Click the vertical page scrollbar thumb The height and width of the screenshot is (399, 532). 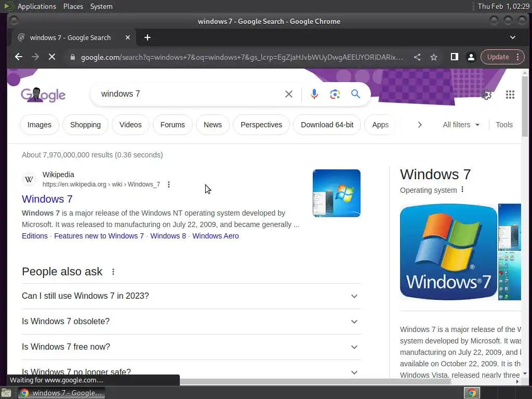coord(525,106)
